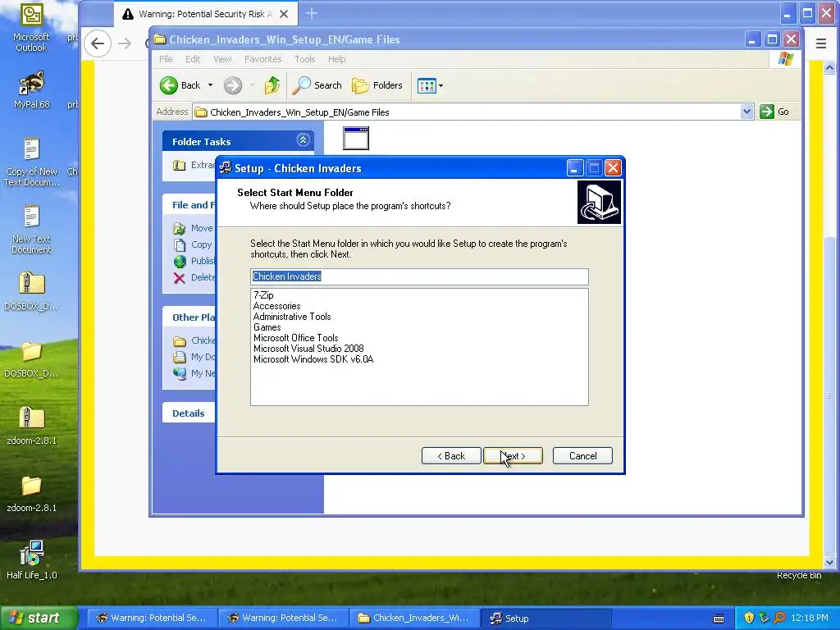
Task: Click Copy this file task icon
Action: coord(180,244)
